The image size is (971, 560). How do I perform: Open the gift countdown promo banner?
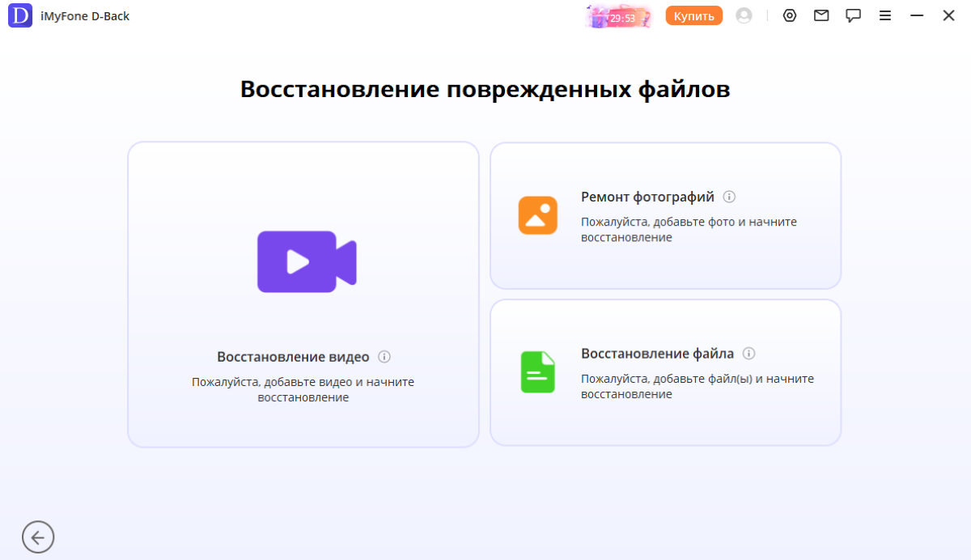pyautogui.click(x=618, y=15)
